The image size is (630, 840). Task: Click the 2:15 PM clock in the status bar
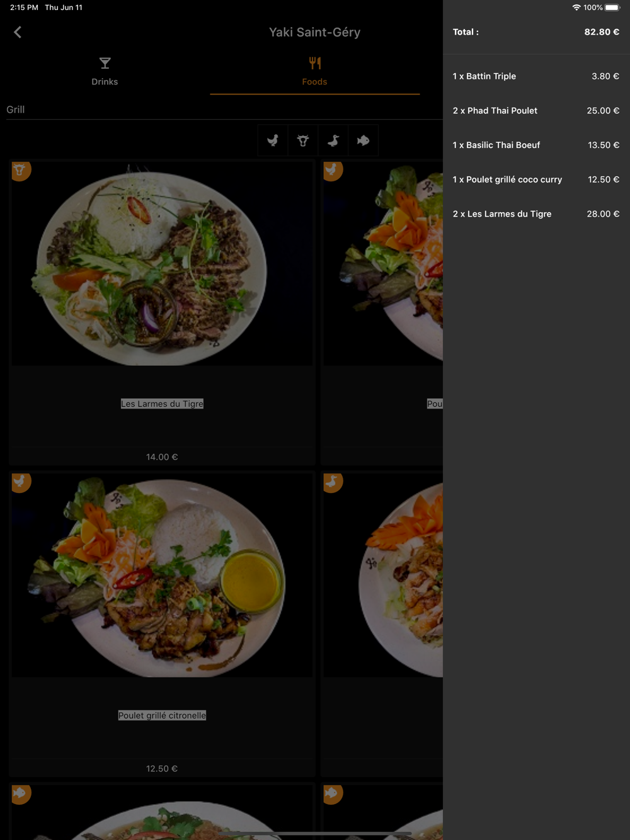(24, 8)
